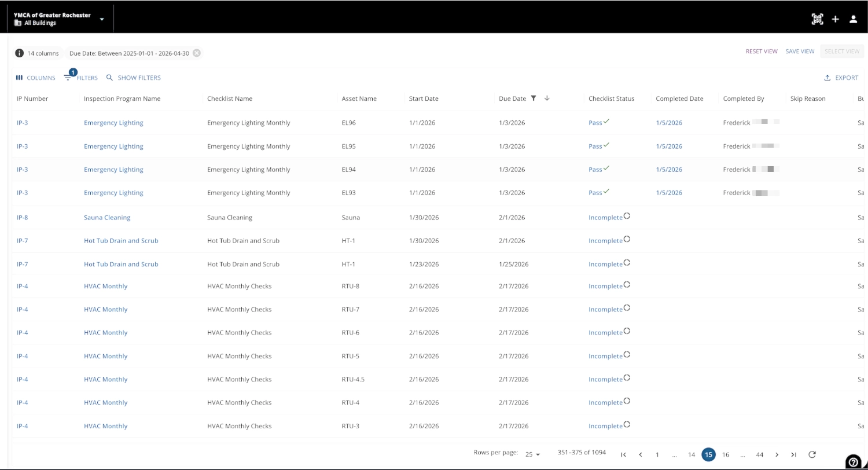
Task: Open the QR code scanner icon
Action: [817, 19]
